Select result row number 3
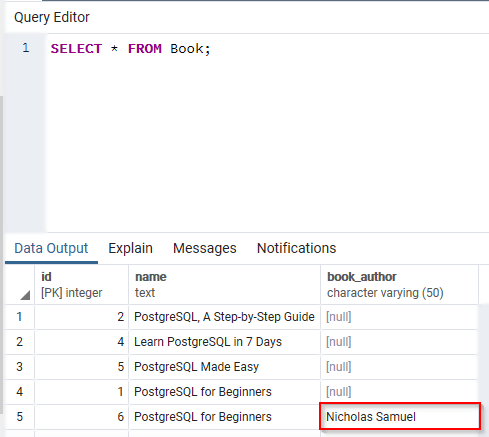This screenshot has width=489, height=437. tap(20, 367)
